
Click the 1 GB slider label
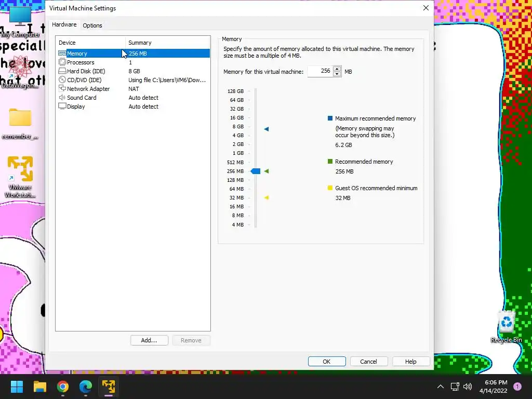tap(238, 153)
